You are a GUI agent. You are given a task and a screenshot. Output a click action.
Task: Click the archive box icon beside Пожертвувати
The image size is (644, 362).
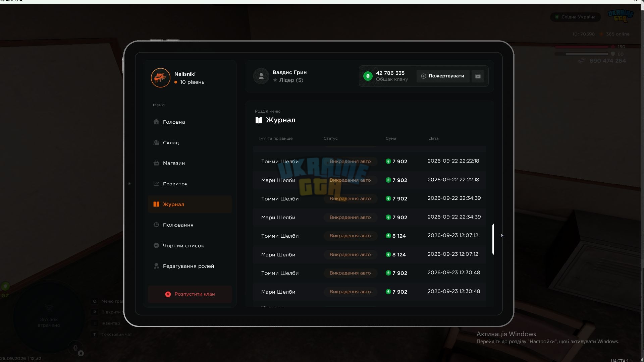[478, 76]
